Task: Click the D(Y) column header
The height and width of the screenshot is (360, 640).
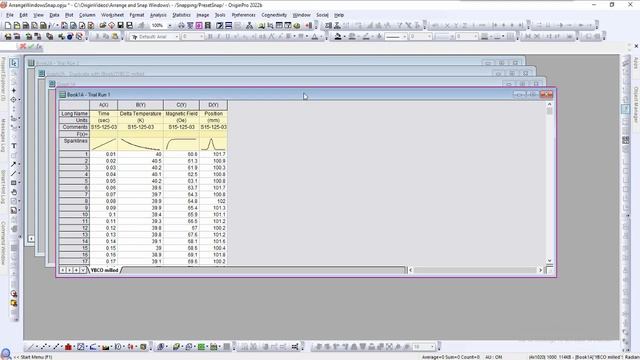Action: tap(213, 105)
